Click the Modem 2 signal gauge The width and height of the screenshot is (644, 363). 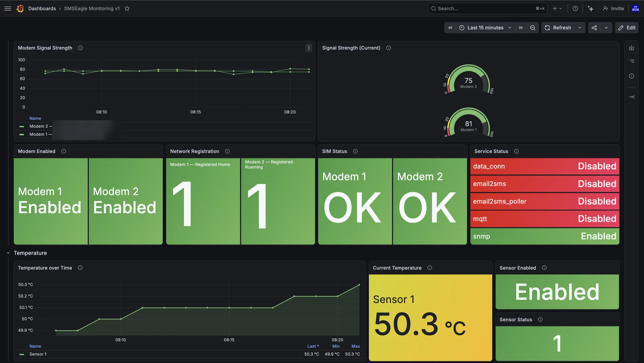click(x=468, y=79)
